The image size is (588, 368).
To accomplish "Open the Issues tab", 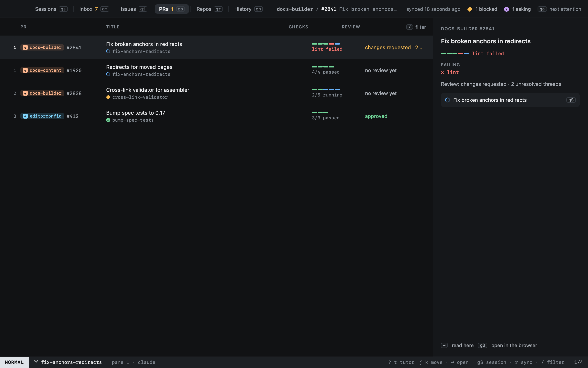I will click(134, 9).
